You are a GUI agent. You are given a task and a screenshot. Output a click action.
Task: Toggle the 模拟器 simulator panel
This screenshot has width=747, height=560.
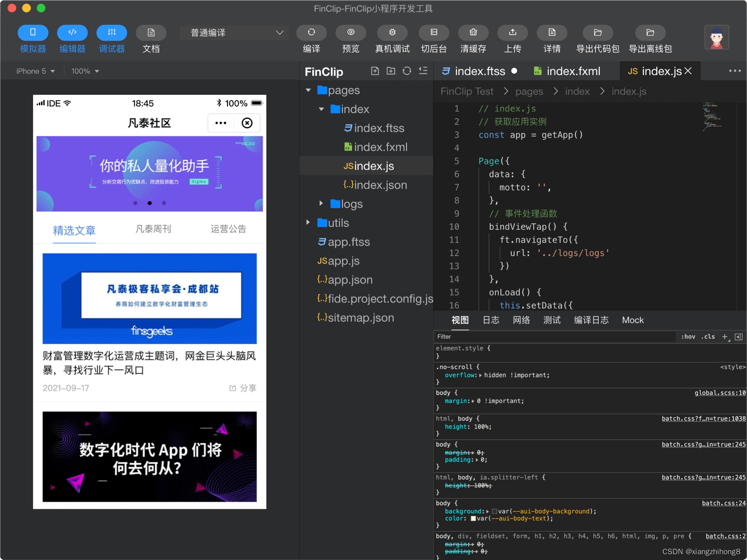point(33,32)
